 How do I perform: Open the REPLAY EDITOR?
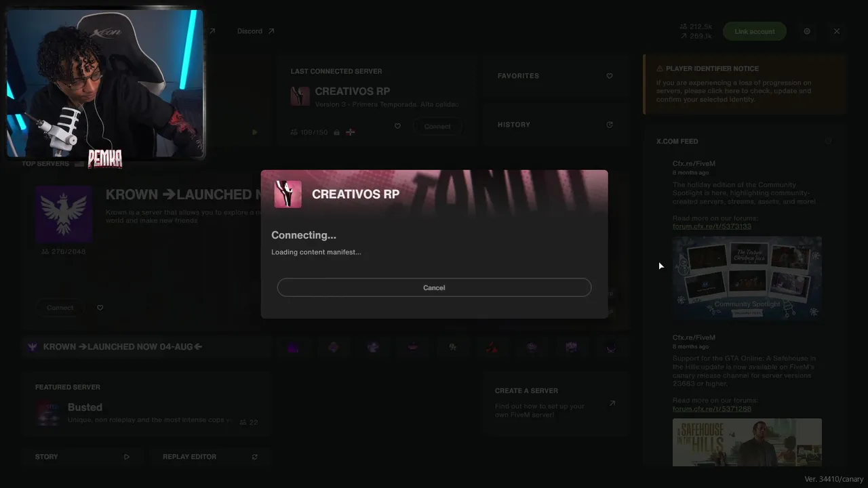(210, 457)
